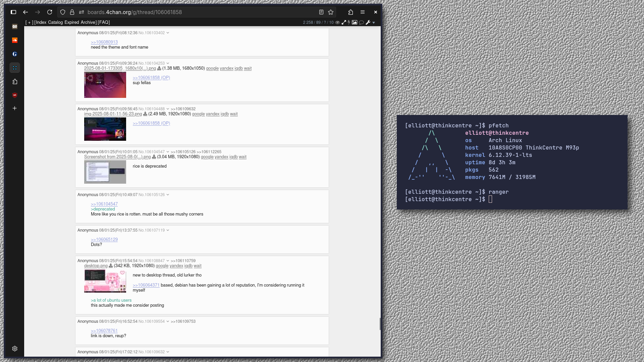Click thread stats counter '2 258 / 89'
The width and height of the screenshot is (644, 362).
coord(318,22)
